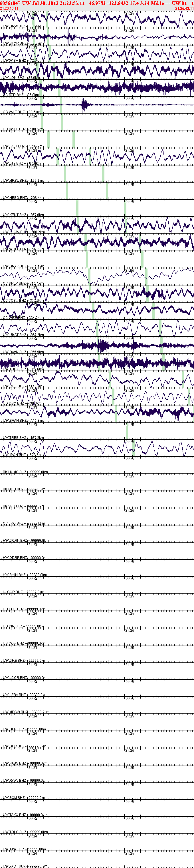Click the start time 21:23:43.11 label

point(9,8)
